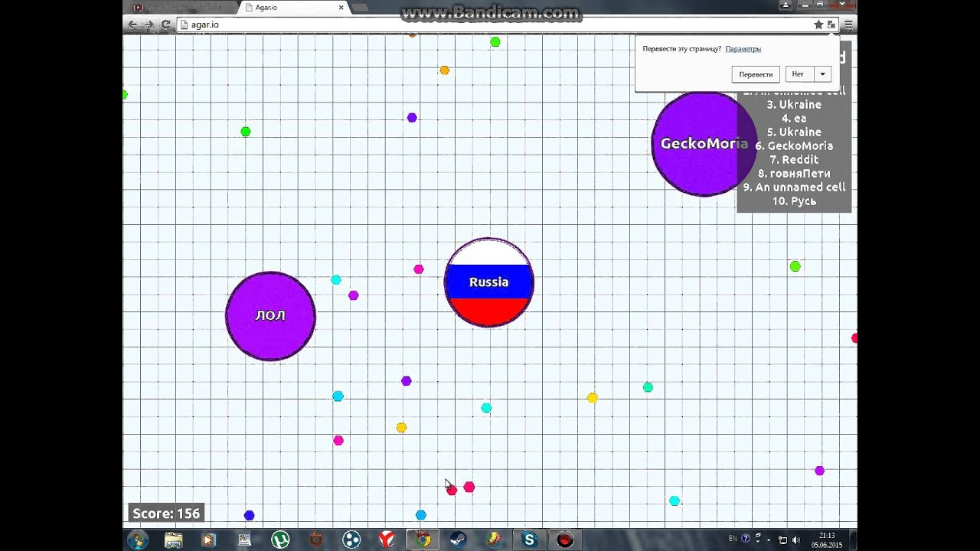Click the taskbar clock showing 21:13
This screenshot has height=551, width=980.
point(827,540)
